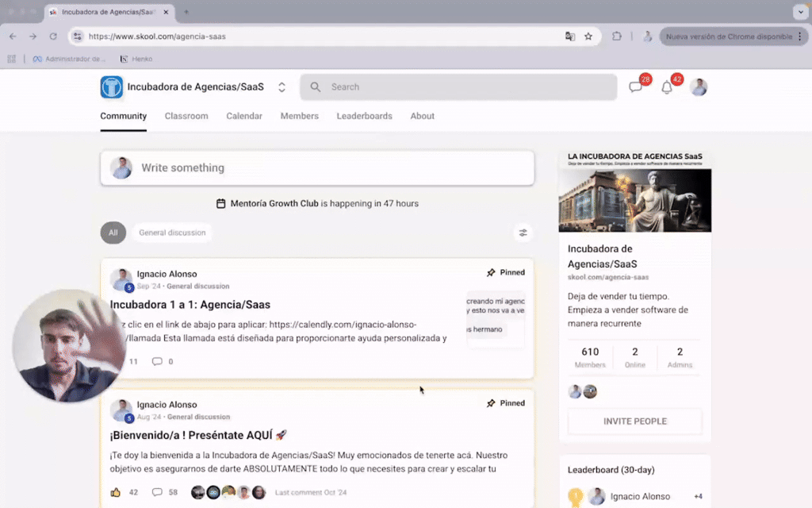Open the extensions puzzle icon

point(616,37)
